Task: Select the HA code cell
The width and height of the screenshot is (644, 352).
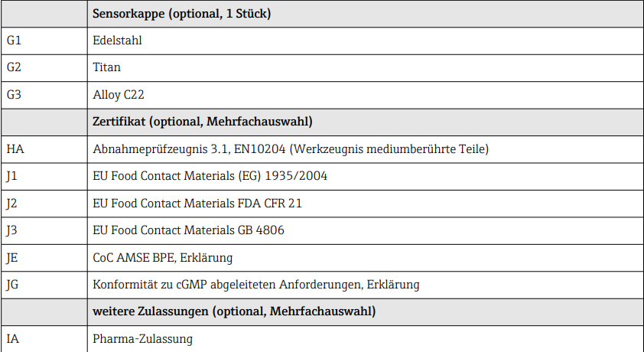Action: (x=15, y=148)
